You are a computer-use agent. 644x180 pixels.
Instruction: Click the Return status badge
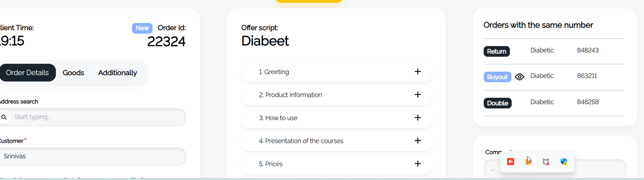(497, 51)
